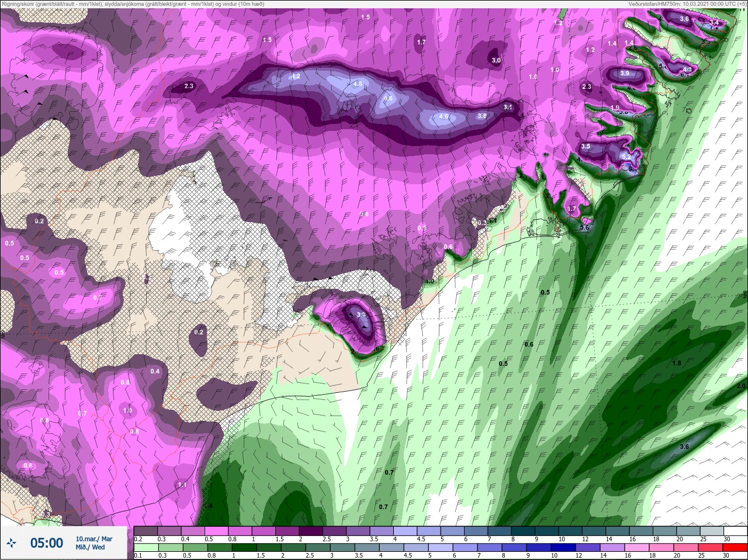Click the 3.9 precipitation value on the map
This screenshot has height=560, width=748.
(625, 74)
